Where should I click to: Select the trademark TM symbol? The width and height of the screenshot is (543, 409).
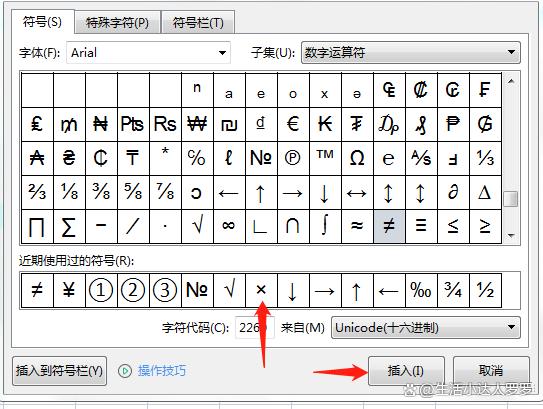click(325, 158)
